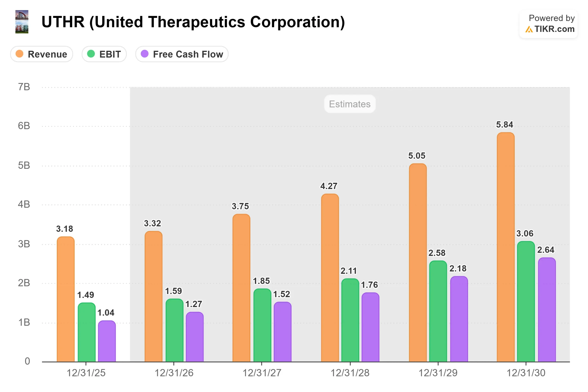This screenshot has height=392, width=588.
Task: Click the 1.04 free cash flow bar
Action: 107,341
